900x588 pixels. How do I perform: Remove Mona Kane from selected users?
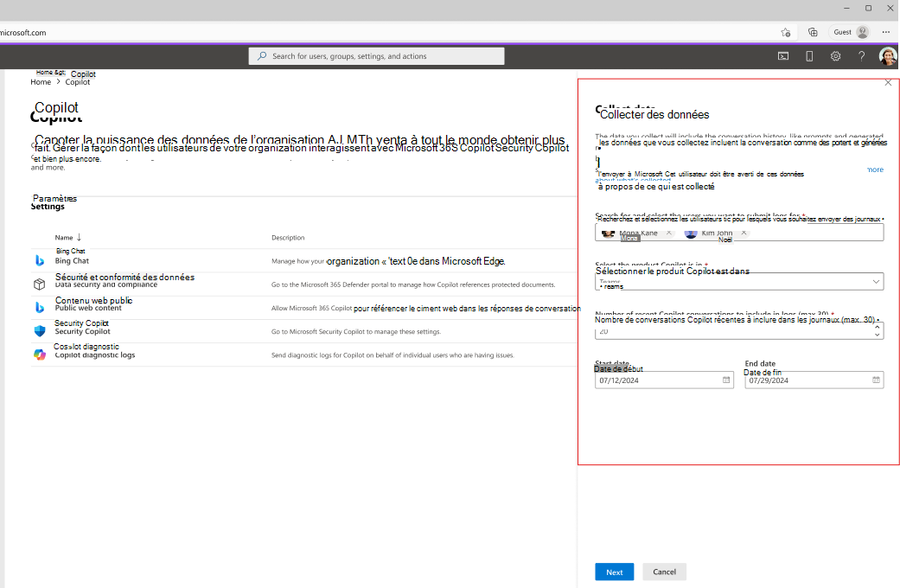click(668, 233)
